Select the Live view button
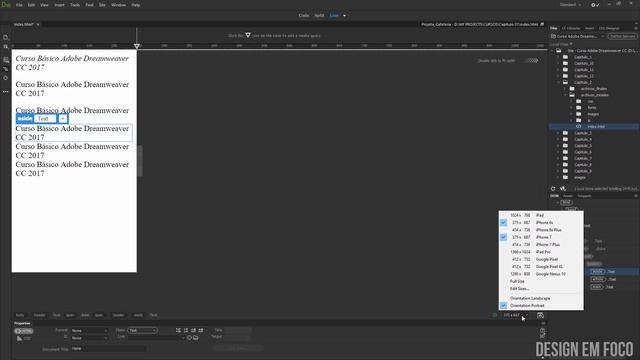640x360 pixels. 334,16
